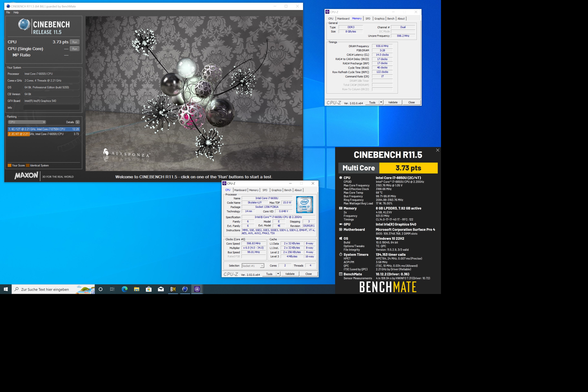This screenshot has height=392, width=588.
Task: Open the File menu in Cinebench
Action: tap(8, 12)
